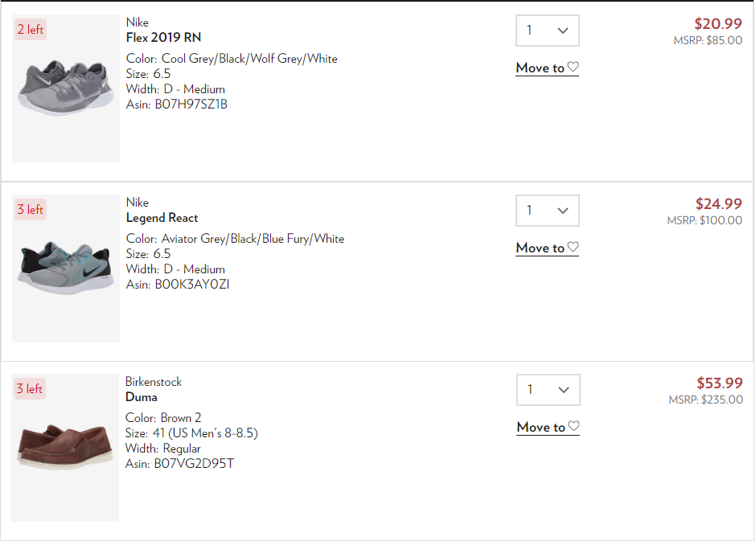Click the Asin B07VG2D95T text
The width and height of the screenshot is (756, 541).
click(179, 464)
